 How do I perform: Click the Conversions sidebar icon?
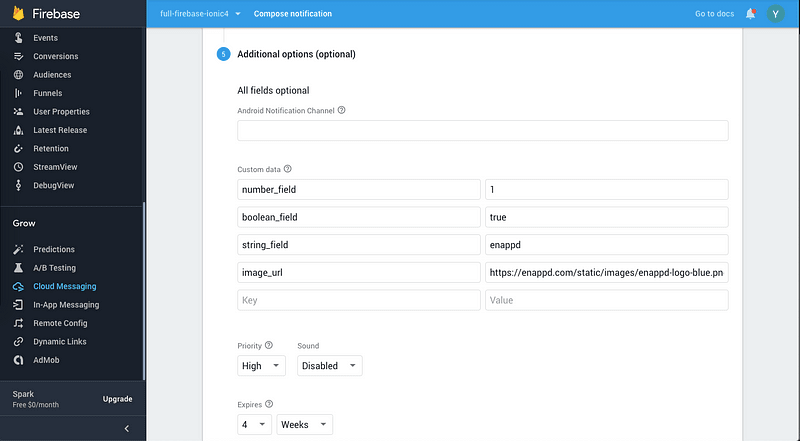(x=18, y=56)
